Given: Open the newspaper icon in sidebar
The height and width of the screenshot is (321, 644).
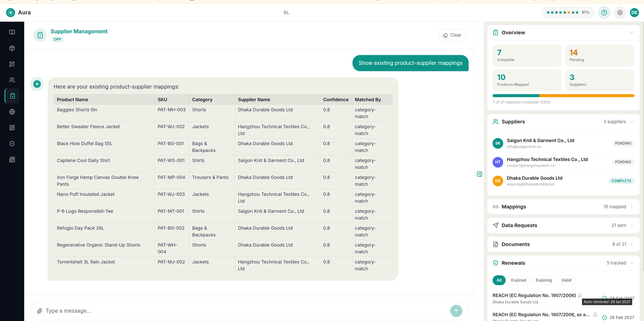Looking at the screenshot, I should click(12, 159).
